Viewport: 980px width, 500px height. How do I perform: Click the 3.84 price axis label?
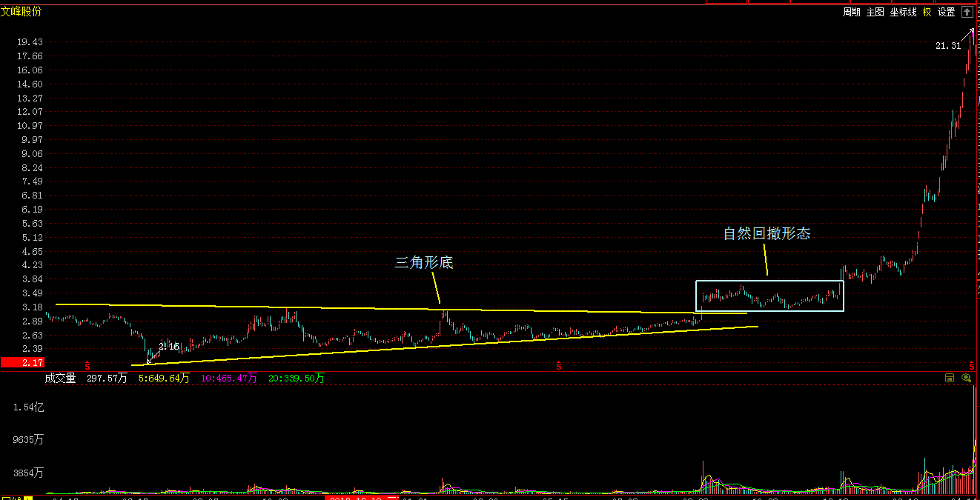[x=32, y=279]
